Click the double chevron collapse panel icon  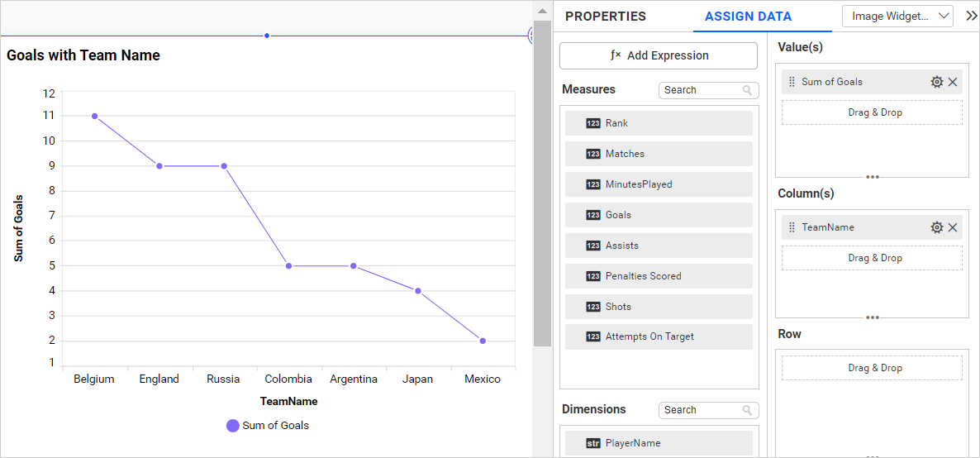[971, 16]
